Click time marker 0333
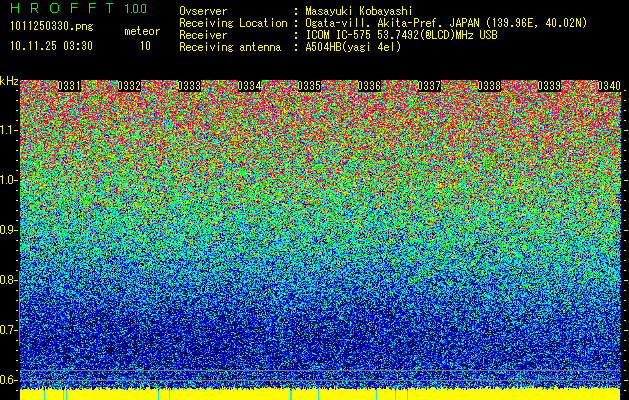This screenshot has height=400, width=629. [189, 86]
